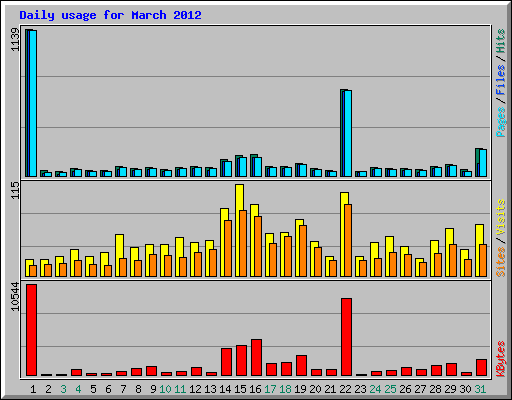This screenshot has width=512, height=400.
Task: Click day 13 on the x-axis
Action: [210, 389]
